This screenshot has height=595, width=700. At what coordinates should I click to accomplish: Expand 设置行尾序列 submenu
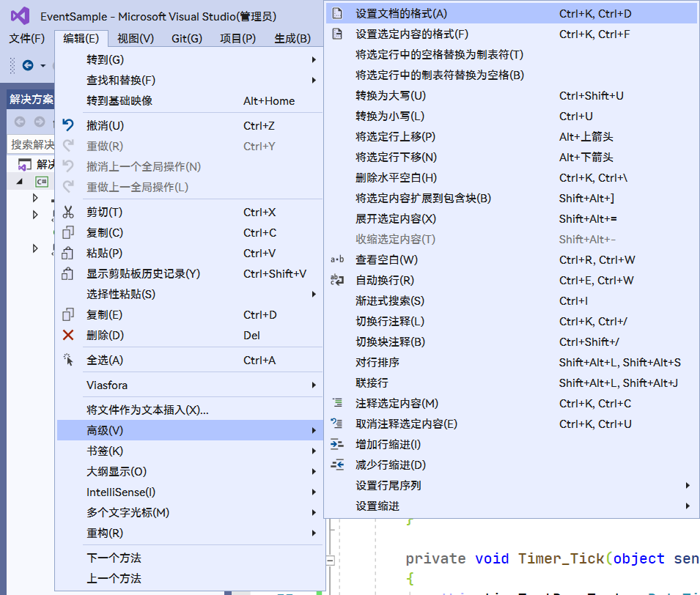(511, 485)
